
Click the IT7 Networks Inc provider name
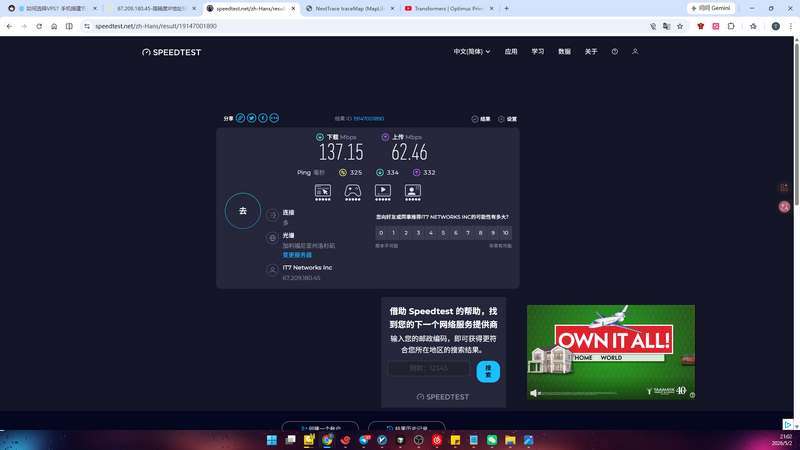click(x=307, y=267)
